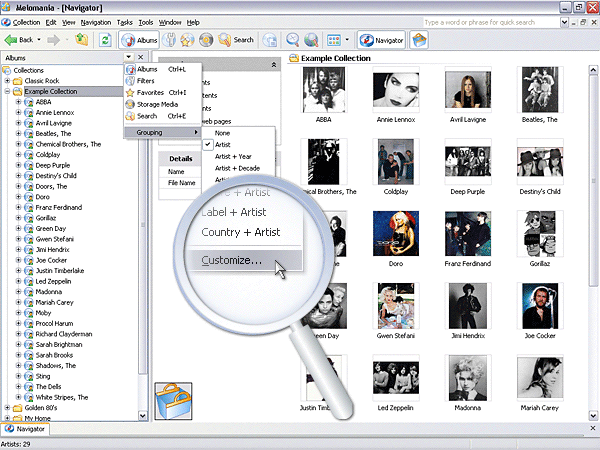The width and height of the screenshot is (600, 450).
Task: Click the quick search input field
Action: [x=491, y=23]
